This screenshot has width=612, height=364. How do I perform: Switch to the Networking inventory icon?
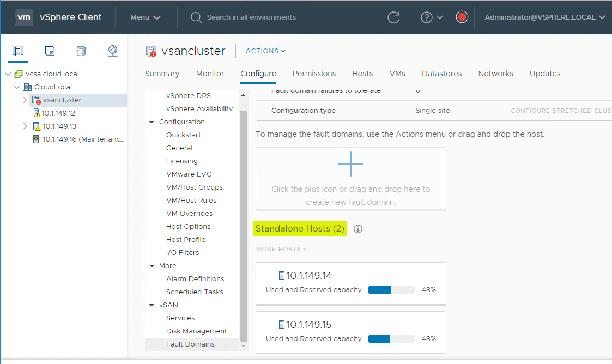(112, 51)
